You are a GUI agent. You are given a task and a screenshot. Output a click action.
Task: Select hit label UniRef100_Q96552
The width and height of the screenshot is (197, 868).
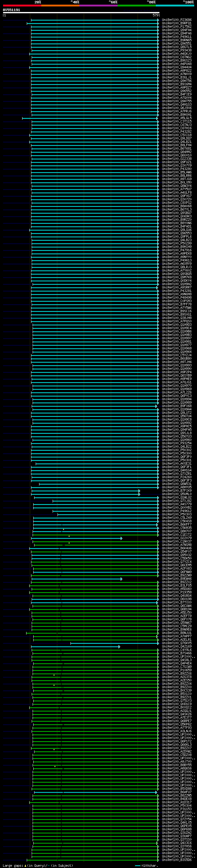176,91
